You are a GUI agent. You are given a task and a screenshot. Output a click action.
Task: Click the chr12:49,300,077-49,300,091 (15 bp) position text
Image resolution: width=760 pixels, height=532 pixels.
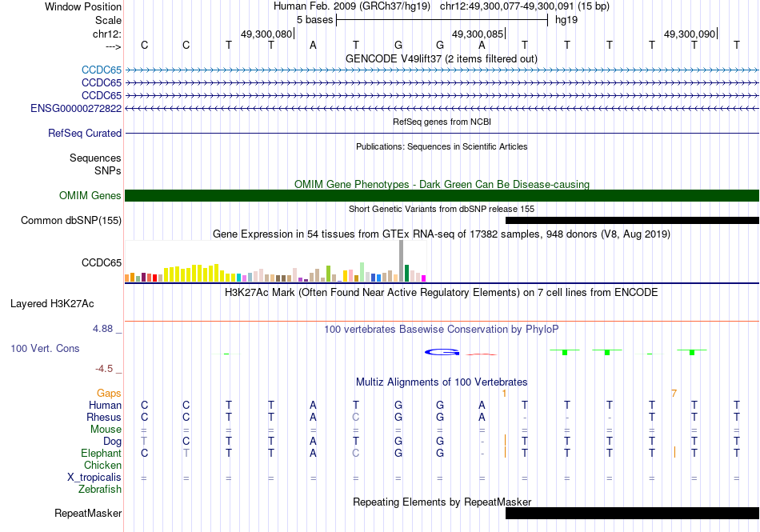pos(525,6)
